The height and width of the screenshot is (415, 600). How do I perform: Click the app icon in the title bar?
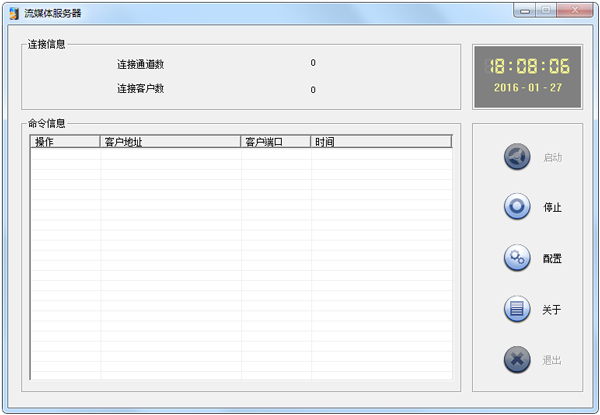(x=13, y=13)
